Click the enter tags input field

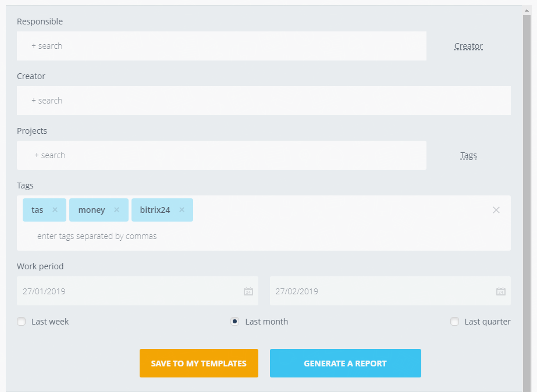click(x=97, y=236)
